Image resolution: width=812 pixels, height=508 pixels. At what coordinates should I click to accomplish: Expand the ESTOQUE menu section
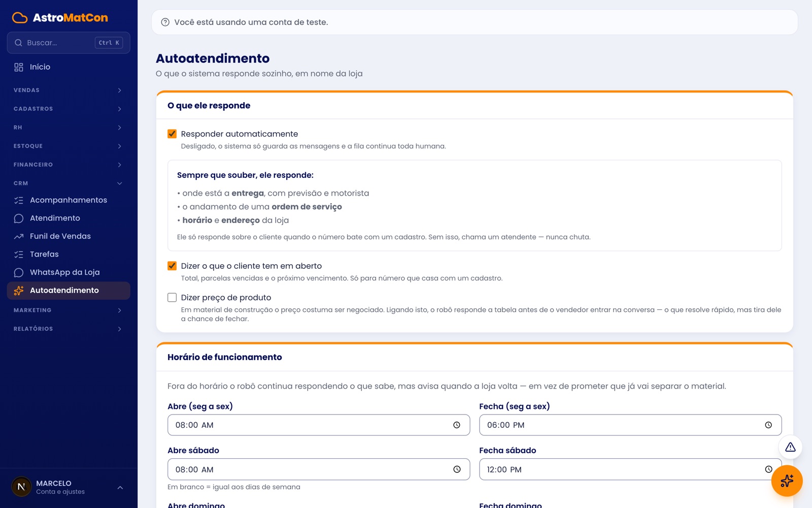pos(69,146)
